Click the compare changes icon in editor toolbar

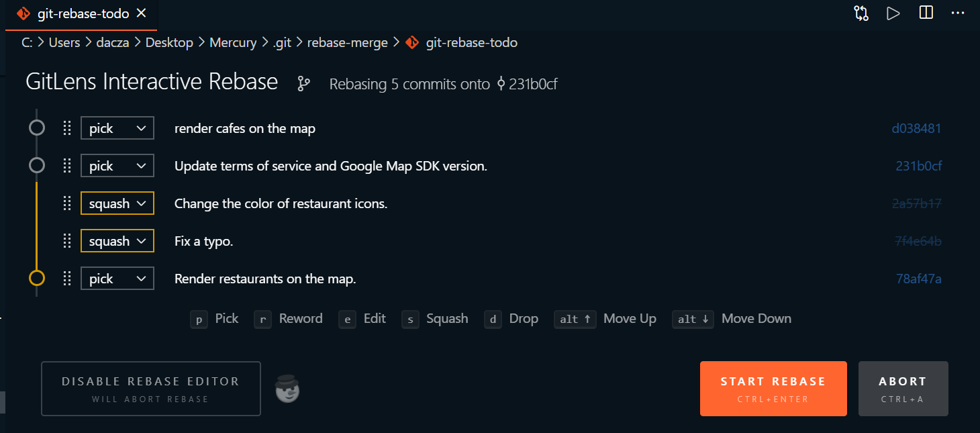point(861,13)
